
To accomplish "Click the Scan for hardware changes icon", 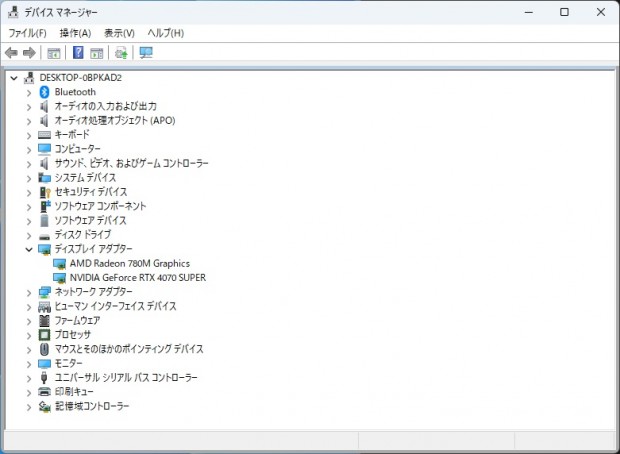I will (x=146, y=53).
